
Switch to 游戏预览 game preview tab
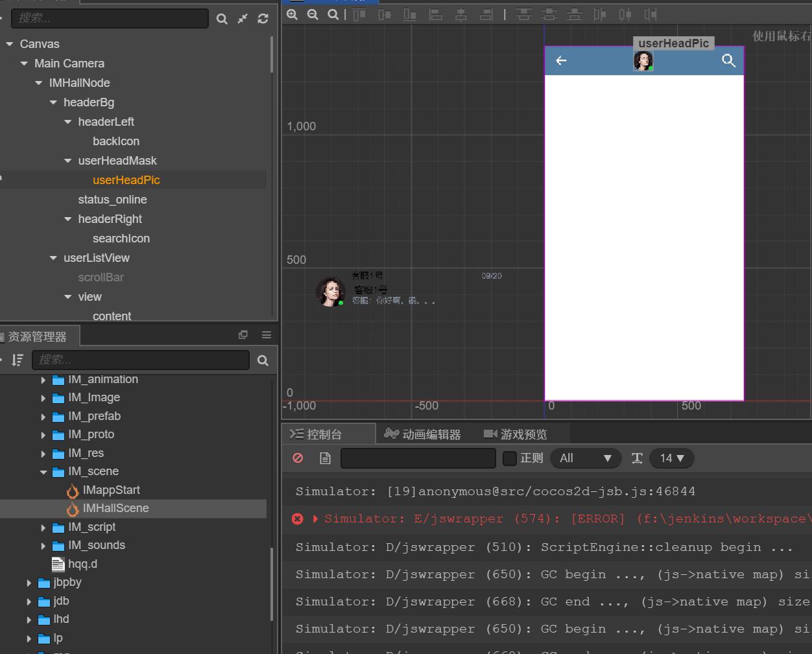(x=516, y=434)
